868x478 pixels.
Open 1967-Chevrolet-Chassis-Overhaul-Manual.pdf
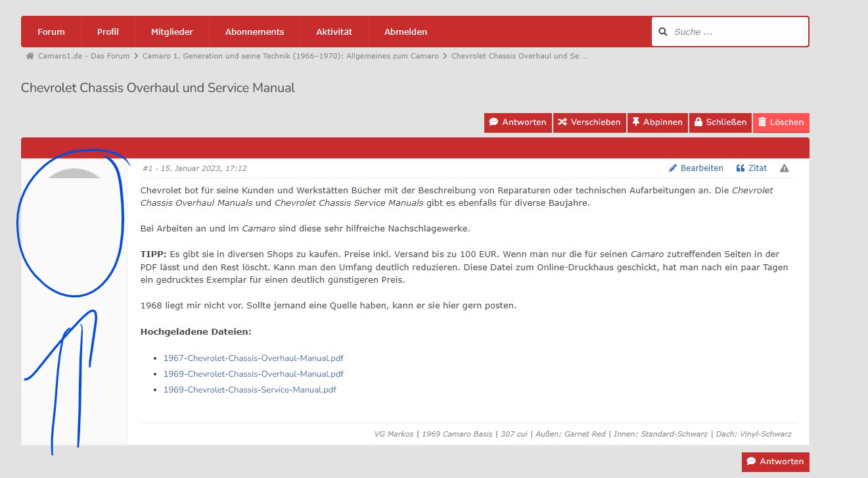(254, 358)
